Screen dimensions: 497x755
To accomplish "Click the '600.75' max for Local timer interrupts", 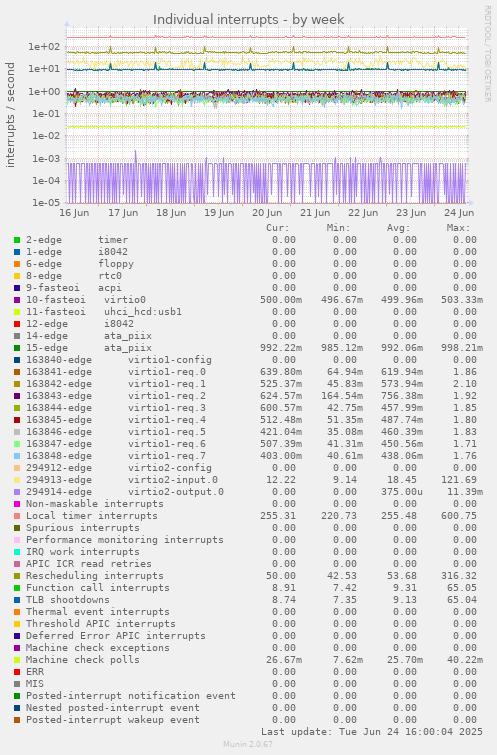I will click(459, 516).
